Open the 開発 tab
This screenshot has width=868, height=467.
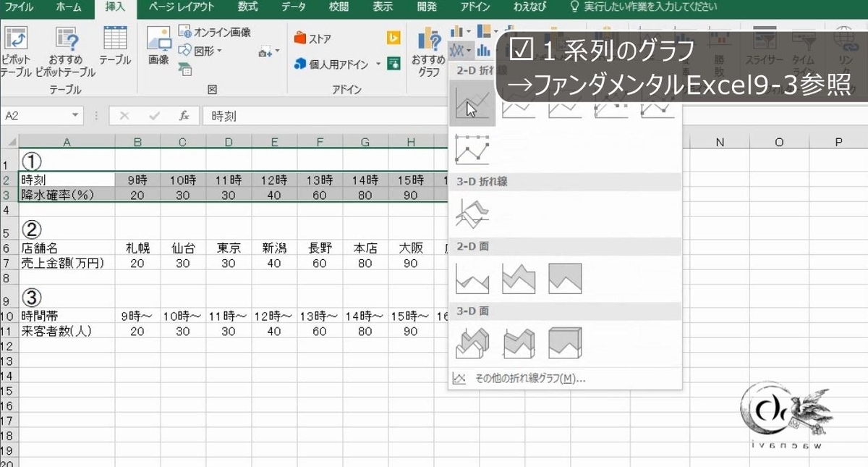tap(427, 7)
